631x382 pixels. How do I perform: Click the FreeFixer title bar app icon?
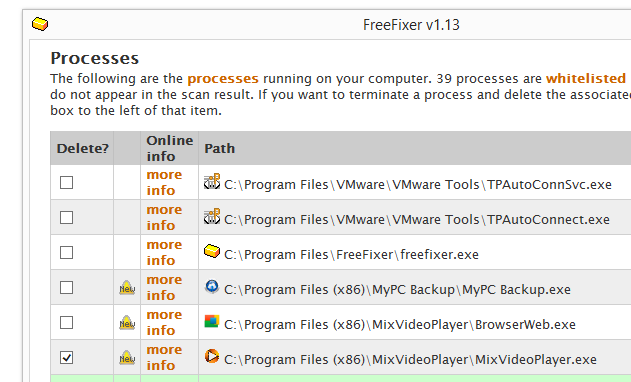point(40,24)
